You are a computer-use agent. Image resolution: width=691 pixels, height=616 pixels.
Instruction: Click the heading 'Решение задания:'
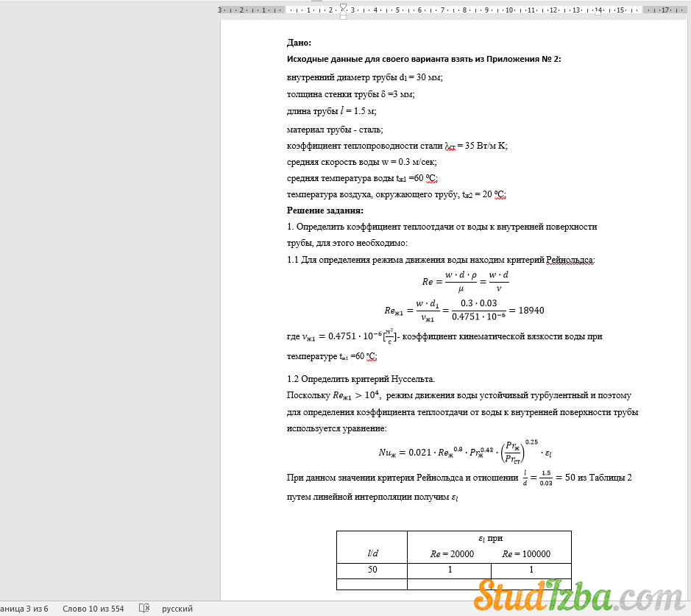tap(325, 210)
